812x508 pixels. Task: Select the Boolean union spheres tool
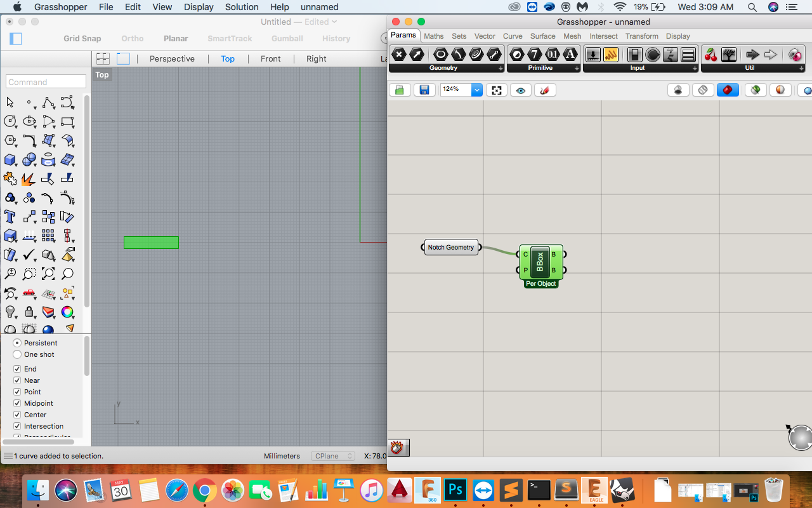pos(29,159)
